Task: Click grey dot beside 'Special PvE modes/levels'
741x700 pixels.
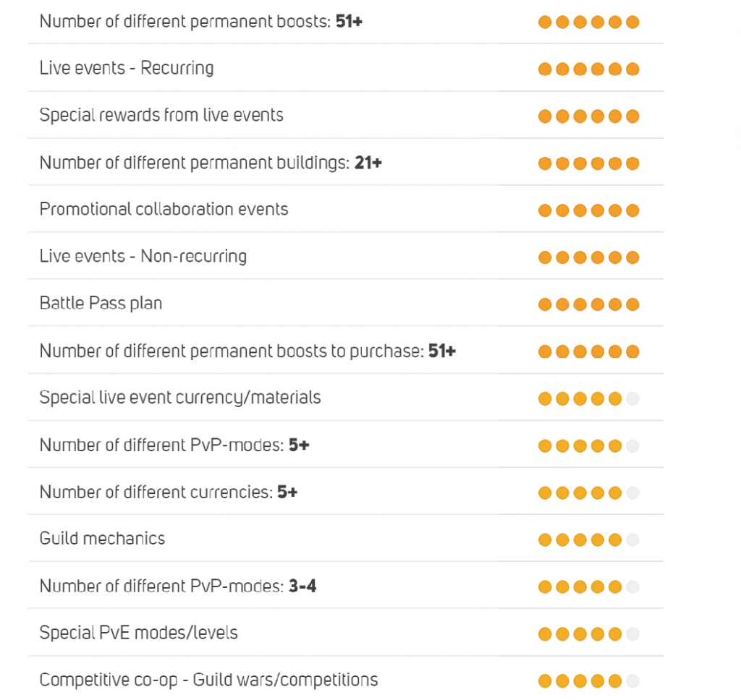Action: tap(632, 634)
